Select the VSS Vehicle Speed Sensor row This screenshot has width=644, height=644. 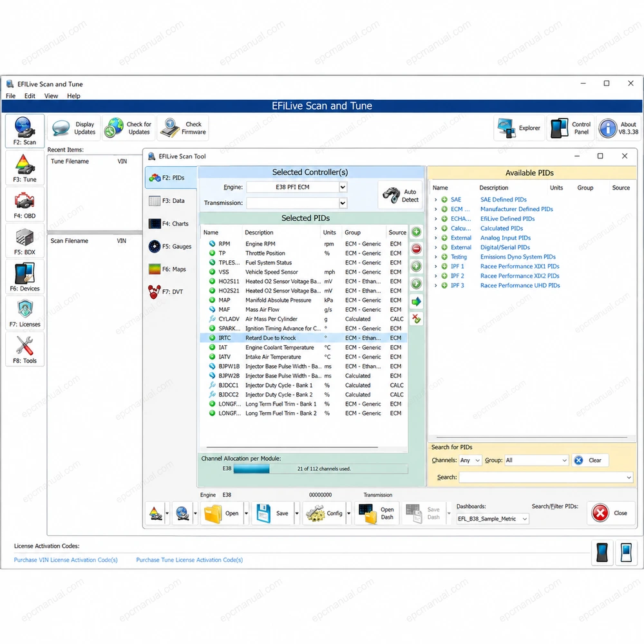point(303,272)
